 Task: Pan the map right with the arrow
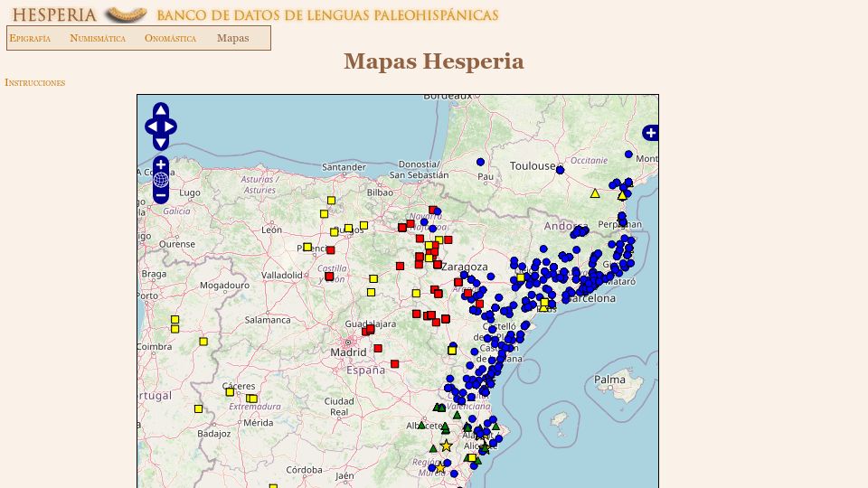(x=170, y=127)
